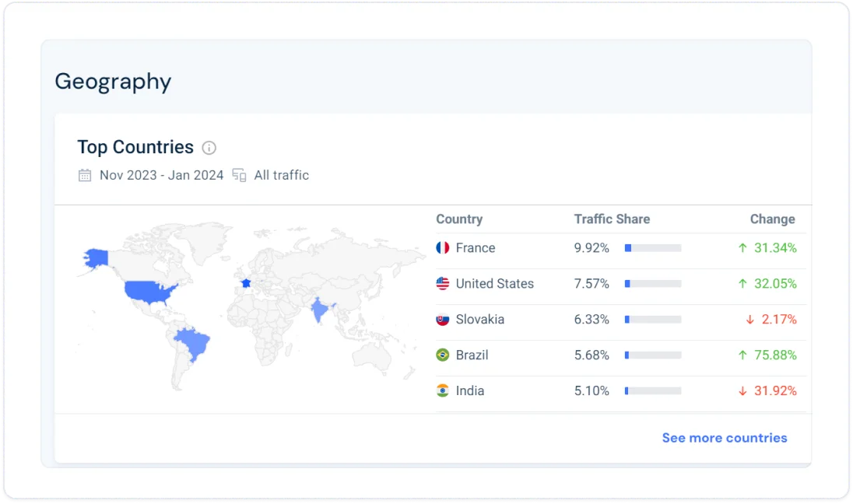Expand more countries via See more countries
853x504 pixels.
click(724, 438)
